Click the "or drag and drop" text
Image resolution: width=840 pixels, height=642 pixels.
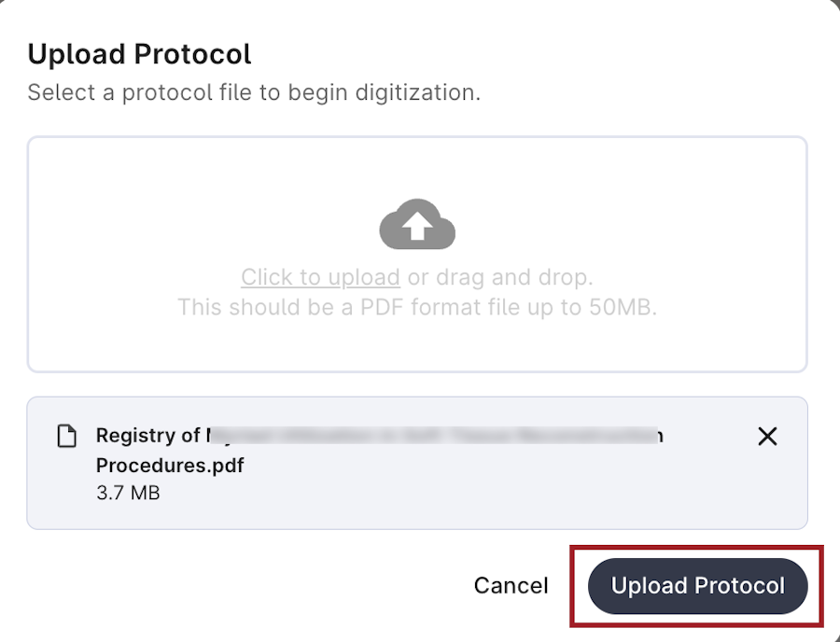coord(500,277)
